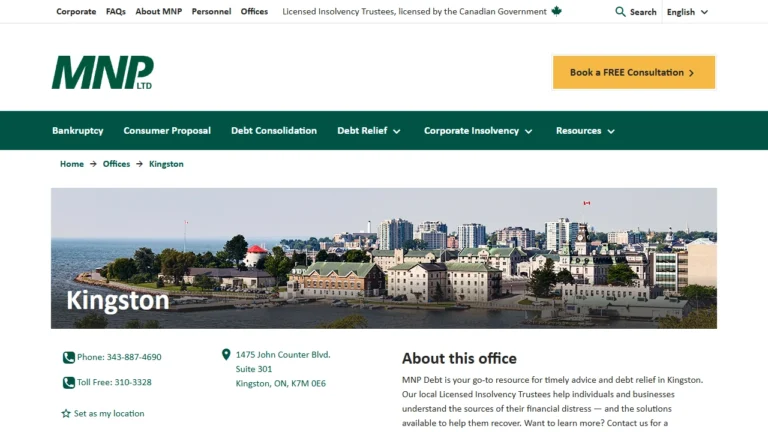Go to Home in the breadcrumb
Image resolution: width=768 pixels, height=432 pixels.
pyautogui.click(x=72, y=164)
